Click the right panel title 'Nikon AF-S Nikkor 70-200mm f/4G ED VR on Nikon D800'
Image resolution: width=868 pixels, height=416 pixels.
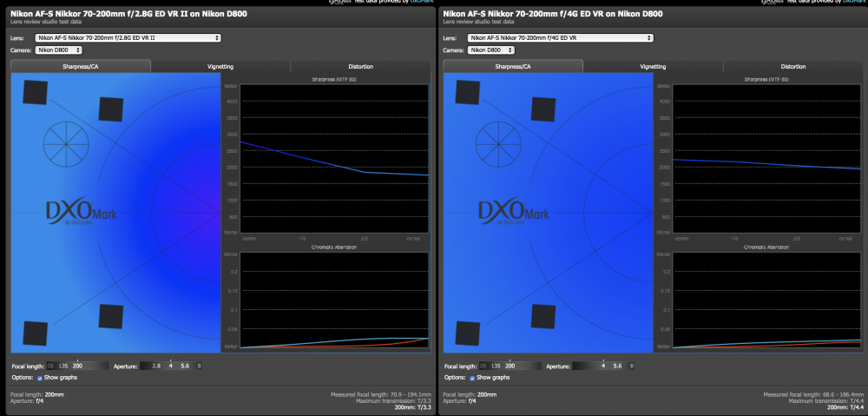tap(553, 14)
